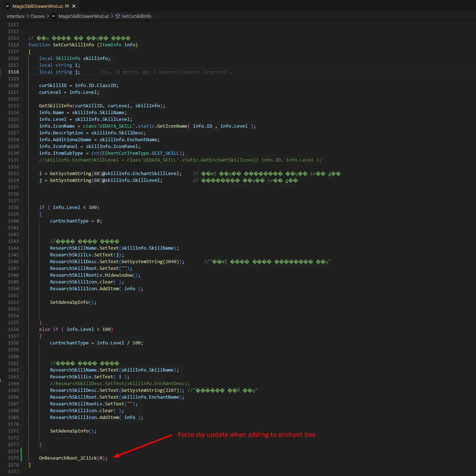This screenshot has height=476, width=476.
Task: Click 'curSkillID = info.ID.ClassID;' line
Action: coord(79,85)
